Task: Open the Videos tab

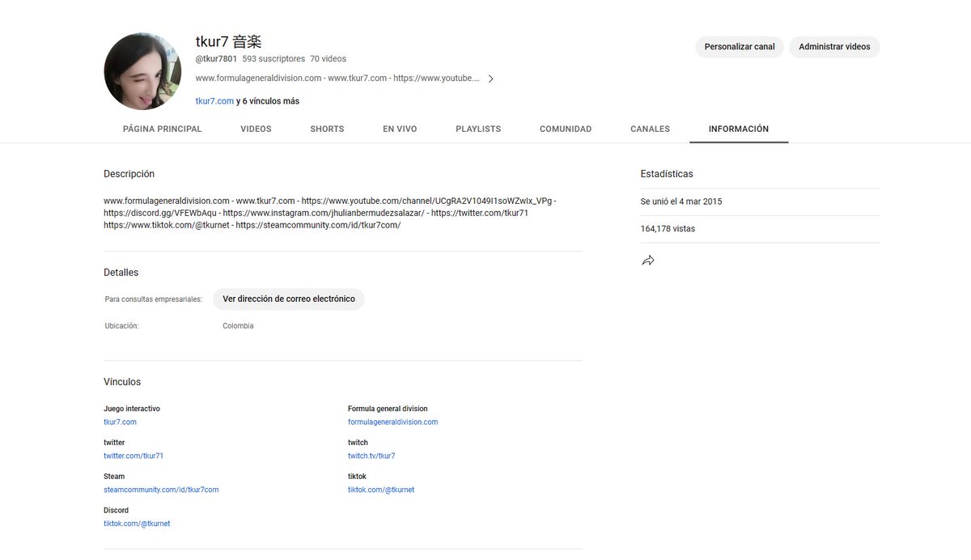Action: 256,129
